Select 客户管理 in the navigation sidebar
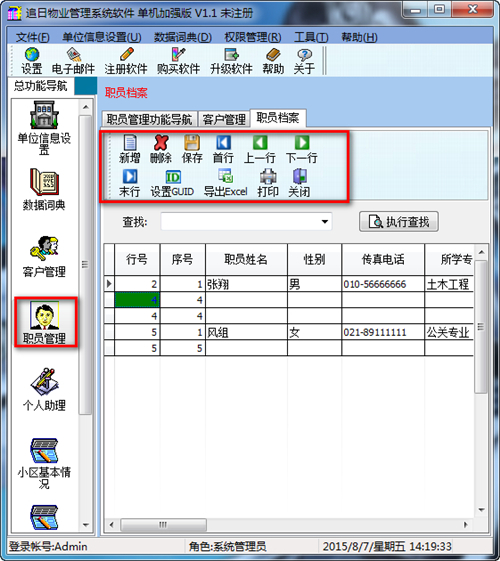The image size is (500, 561). click(44, 257)
